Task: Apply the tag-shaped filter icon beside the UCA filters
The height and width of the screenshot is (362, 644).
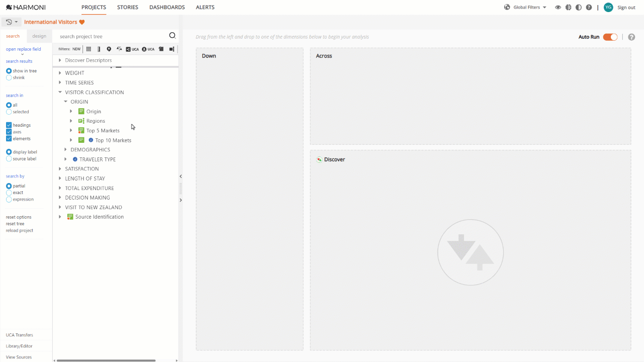Action: (x=161, y=49)
